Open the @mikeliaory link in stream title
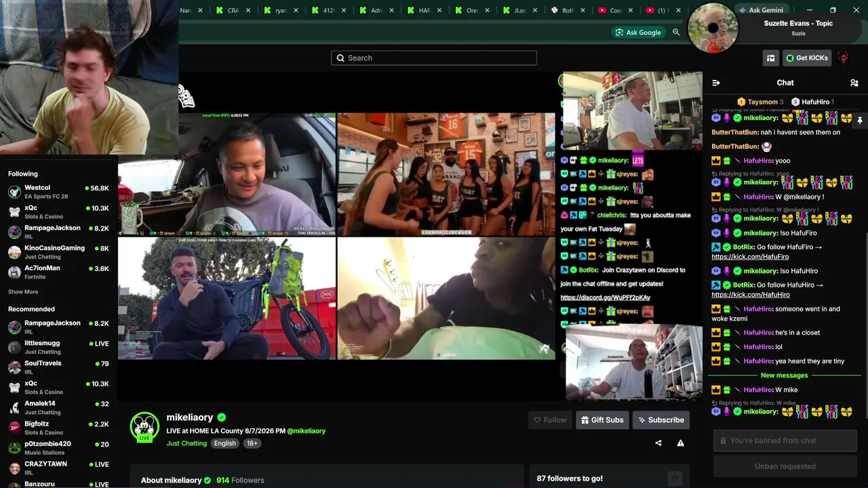Image resolution: width=868 pixels, height=488 pixels. coord(306,431)
